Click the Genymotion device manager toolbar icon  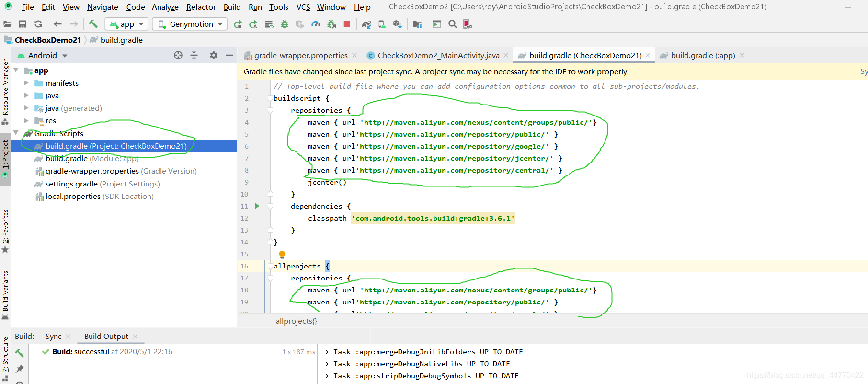pyautogui.click(x=468, y=24)
